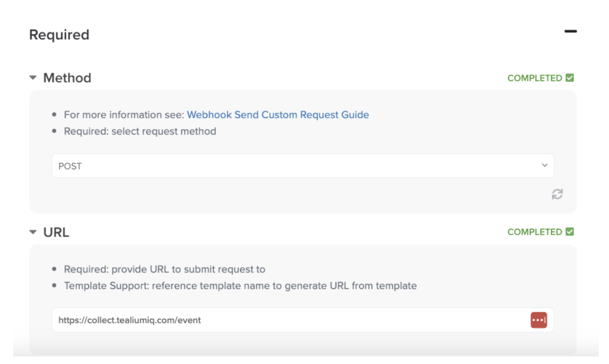This screenshot has width=609, height=364.
Task: Click the COMPLETED status label for Method
Action: point(534,78)
